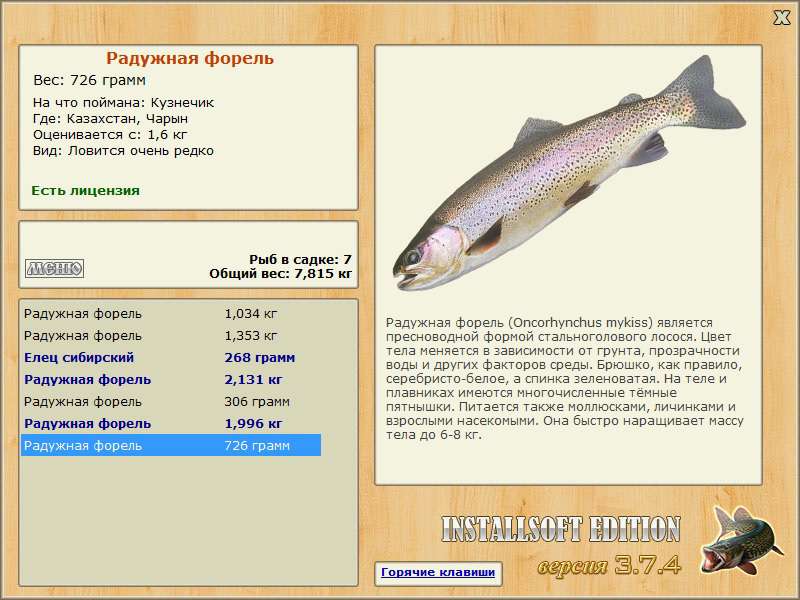The image size is (800, 600).
Task: Select Елец сибирский 268 грамм row
Action: [x=170, y=358]
